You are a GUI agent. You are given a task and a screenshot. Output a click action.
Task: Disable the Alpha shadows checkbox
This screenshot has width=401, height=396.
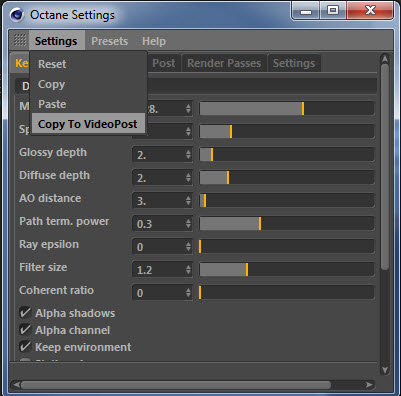point(25,313)
